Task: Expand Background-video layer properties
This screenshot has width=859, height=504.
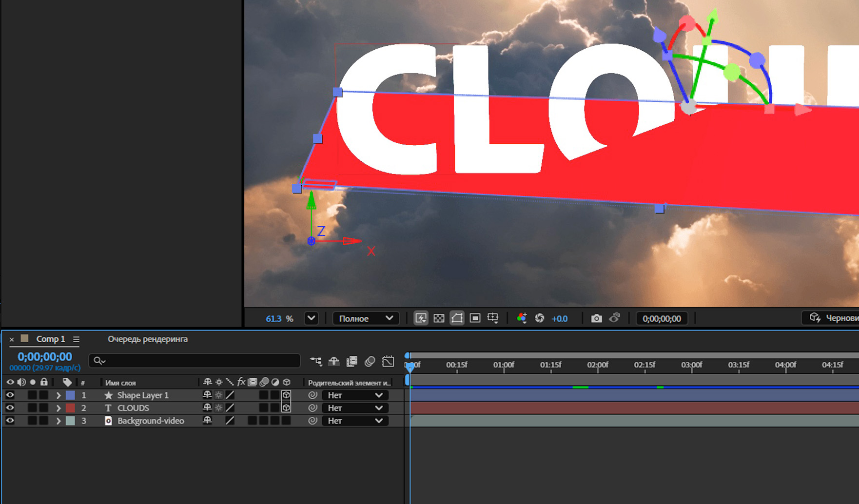Action: [x=58, y=421]
